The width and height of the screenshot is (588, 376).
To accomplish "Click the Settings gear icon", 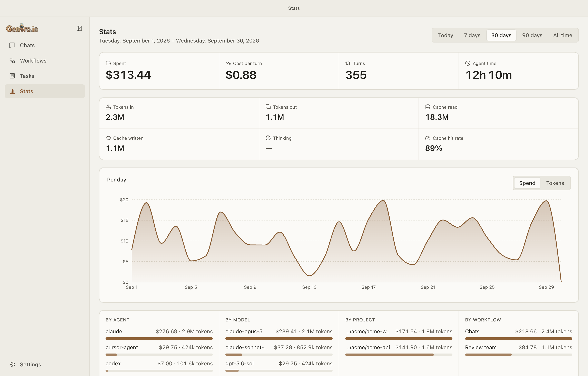I will 12,364.
